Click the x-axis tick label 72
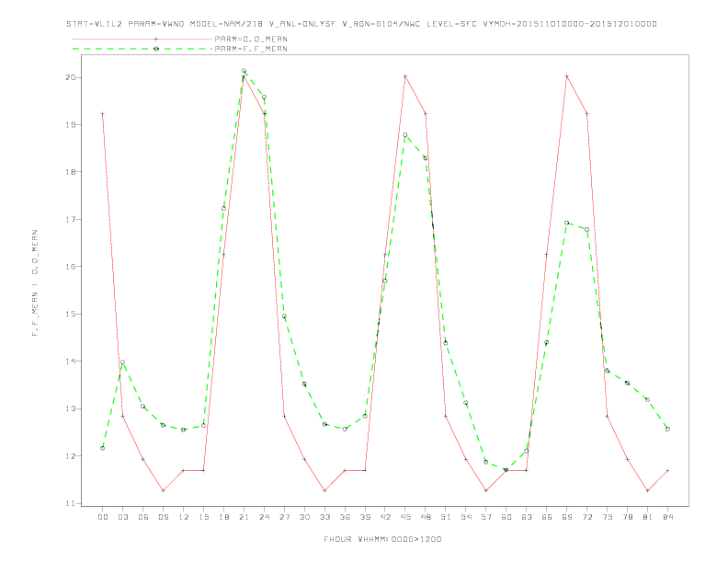This screenshot has width=728, height=563. click(586, 517)
